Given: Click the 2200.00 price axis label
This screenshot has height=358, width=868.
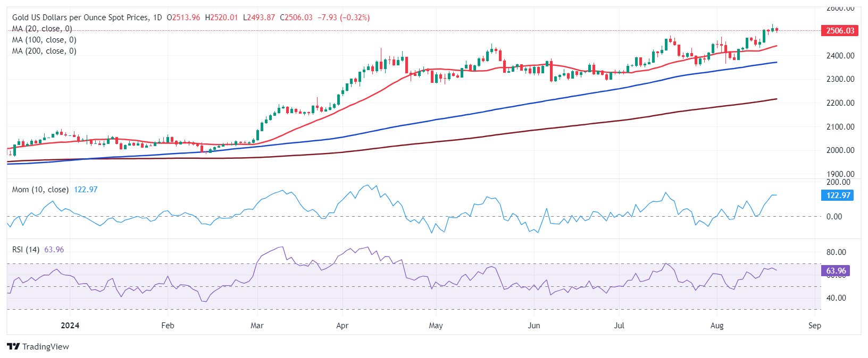Looking at the screenshot, I should pyautogui.click(x=840, y=103).
